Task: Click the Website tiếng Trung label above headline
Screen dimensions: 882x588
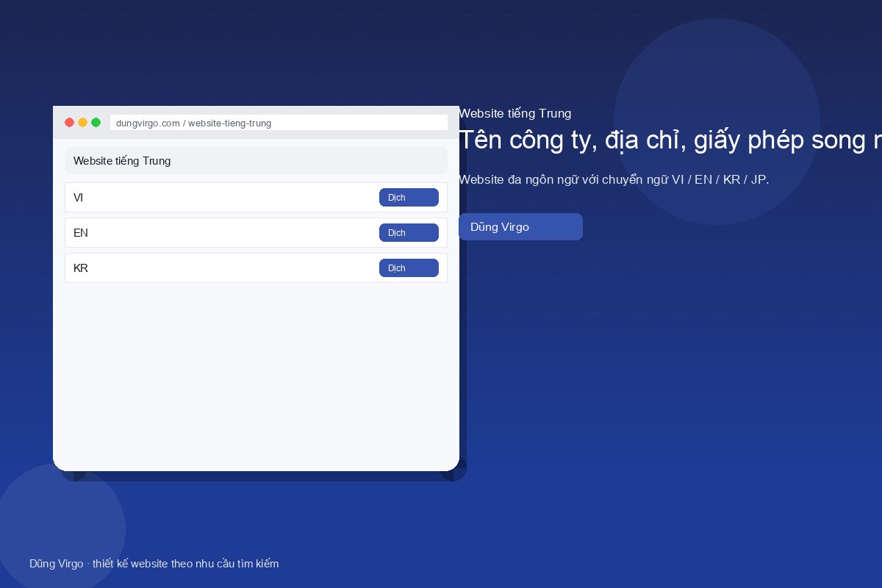Action: click(x=515, y=114)
